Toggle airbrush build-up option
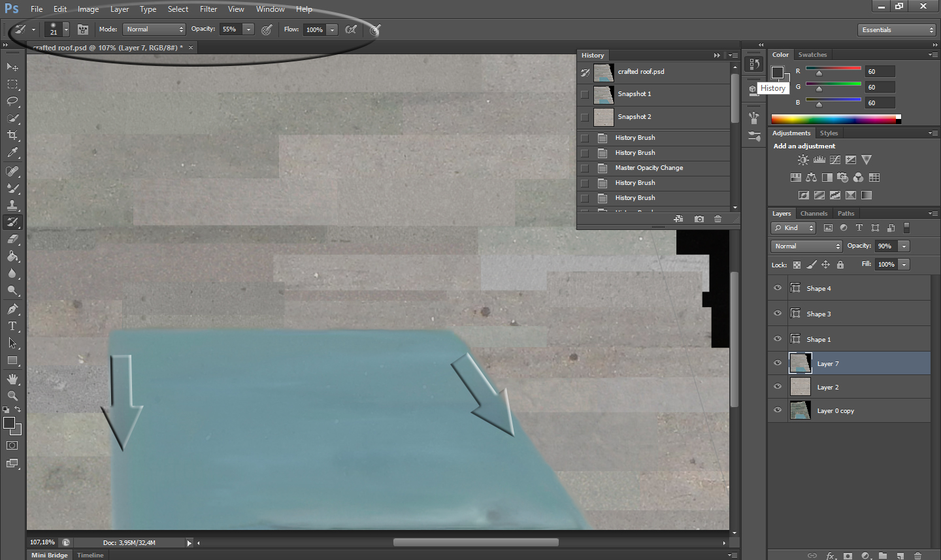Viewport: 941px width, 560px height. tap(351, 29)
